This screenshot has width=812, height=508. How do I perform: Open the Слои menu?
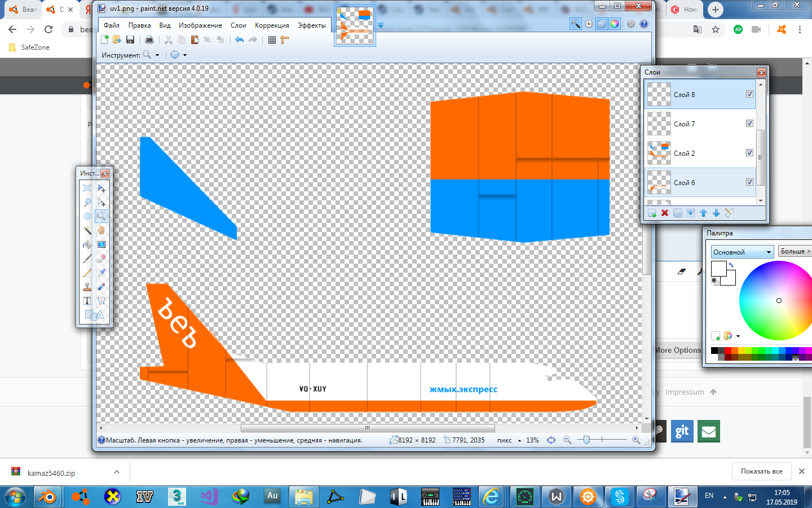point(239,25)
